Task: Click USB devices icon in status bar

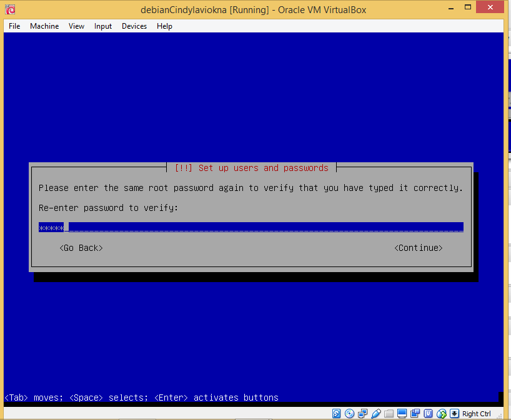Action: (376, 414)
